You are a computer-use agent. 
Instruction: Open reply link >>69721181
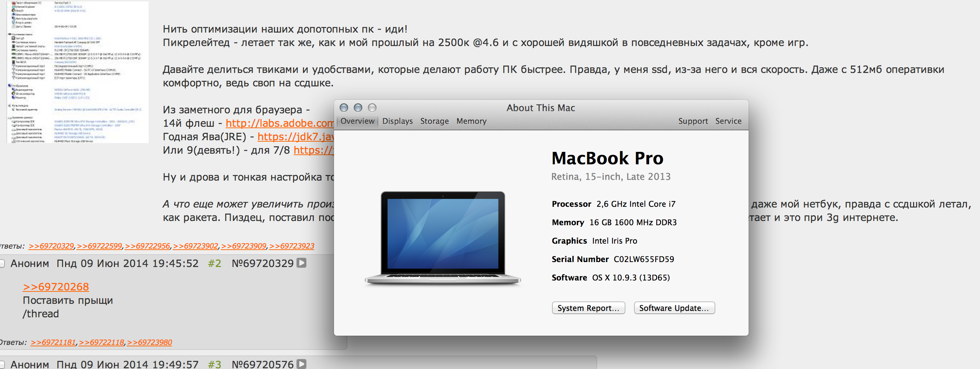pyautogui.click(x=53, y=342)
